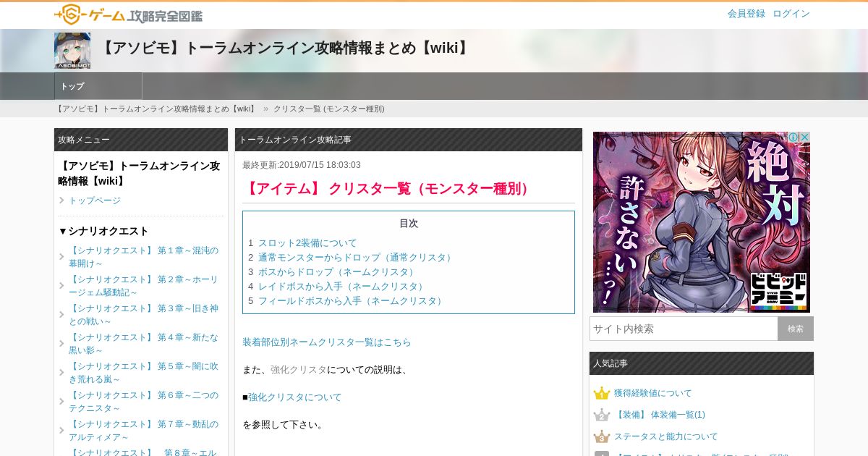Screen dimensions: 868x456
Task: Click the page title 【アソビモ】トーラムオンライン攻略情報まとめ【wiki】
Action: pos(285,48)
